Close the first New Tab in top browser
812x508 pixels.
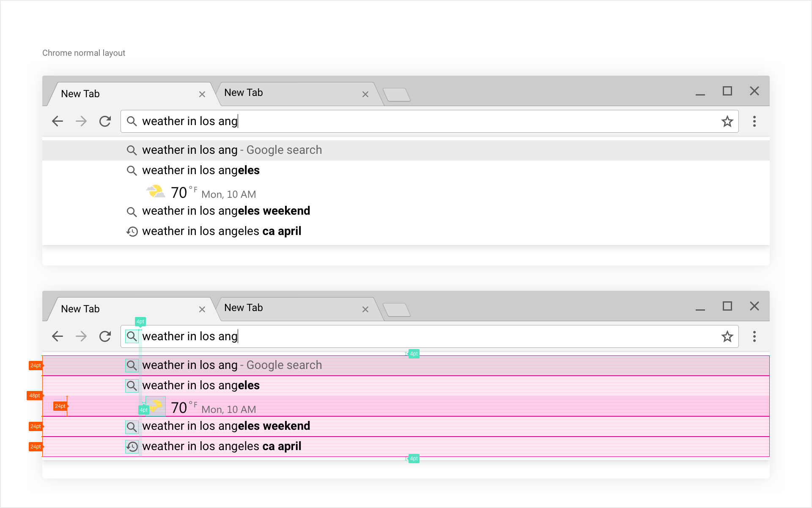click(x=202, y=94)
